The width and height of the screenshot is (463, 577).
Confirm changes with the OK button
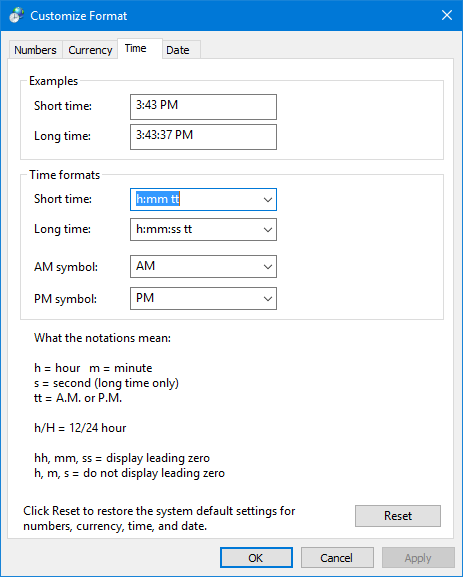coord(256,557)
